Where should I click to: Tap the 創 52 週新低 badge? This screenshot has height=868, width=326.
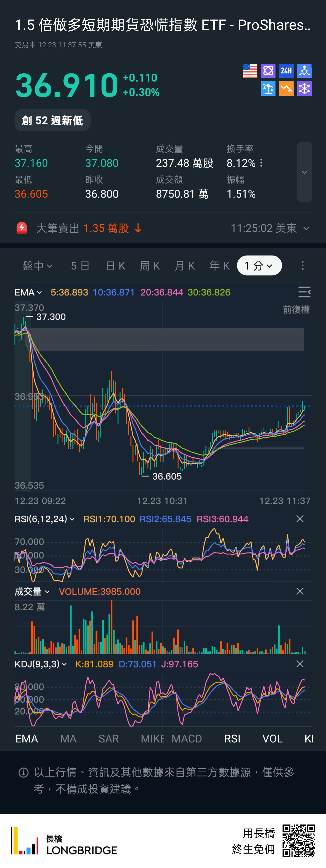[53, 120]
